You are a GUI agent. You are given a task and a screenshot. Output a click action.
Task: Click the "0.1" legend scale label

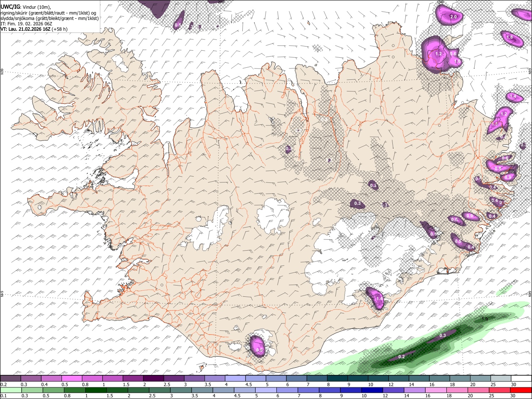(x=3, y=396)
